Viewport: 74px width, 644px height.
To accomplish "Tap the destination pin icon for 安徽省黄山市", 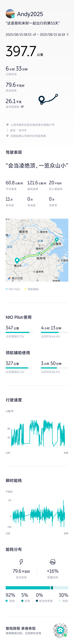I will click(x=8, y=136).
